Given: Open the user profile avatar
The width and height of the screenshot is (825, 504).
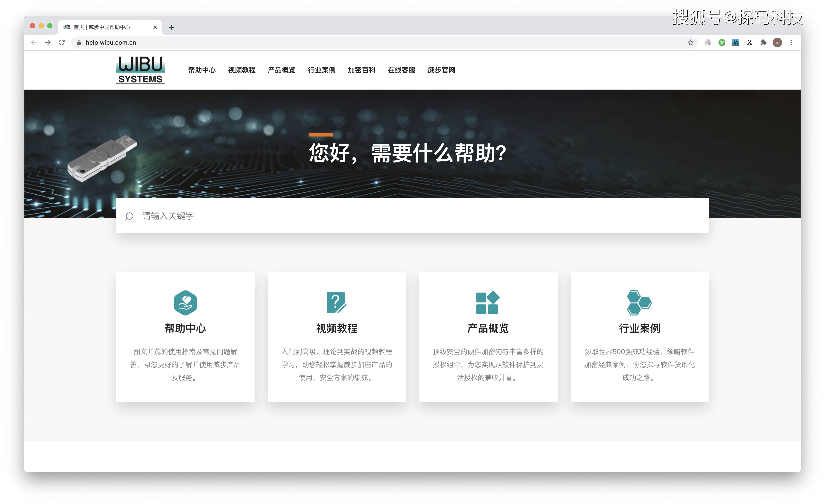Looking at the screenshot, I should click(x=777, y=42).
